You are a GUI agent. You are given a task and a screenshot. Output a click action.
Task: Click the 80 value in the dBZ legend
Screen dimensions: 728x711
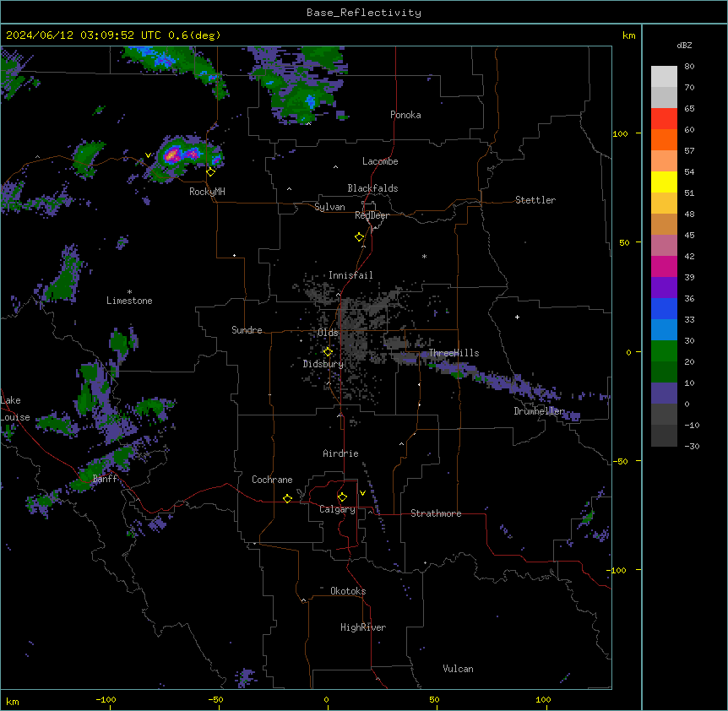(x=689, y=67)
